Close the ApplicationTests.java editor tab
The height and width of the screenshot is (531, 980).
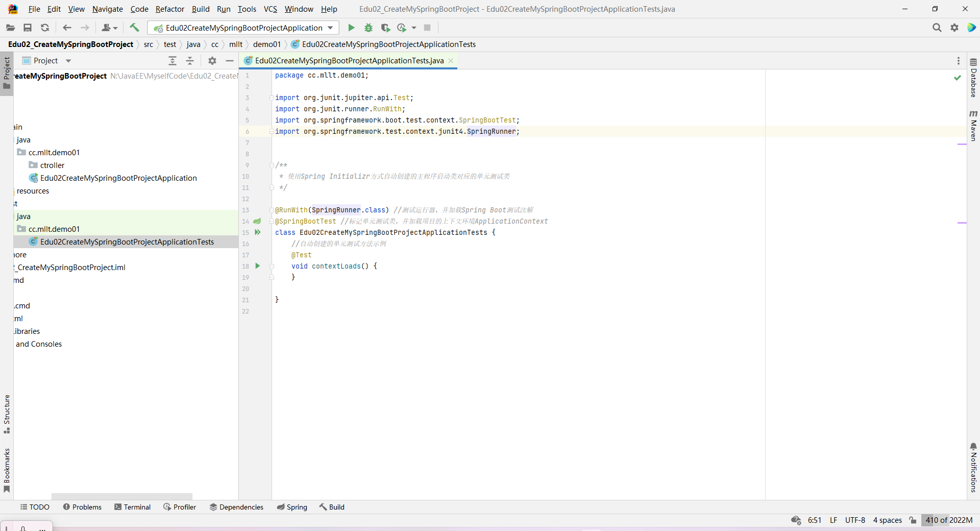tap(451, 61)
